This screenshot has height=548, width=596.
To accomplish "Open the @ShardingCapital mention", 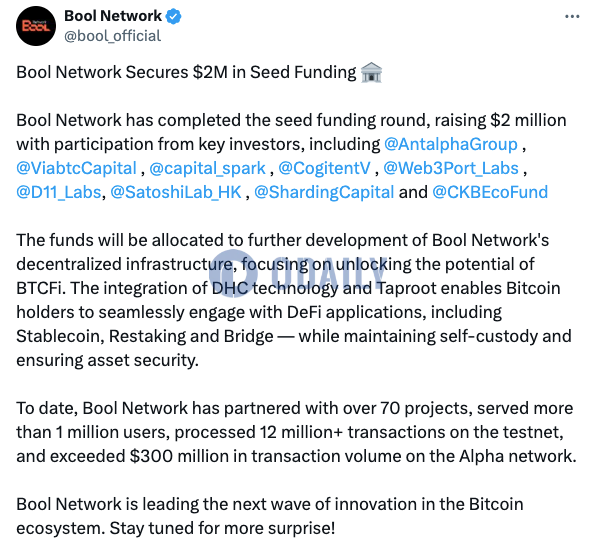I will tap(324, 192).
